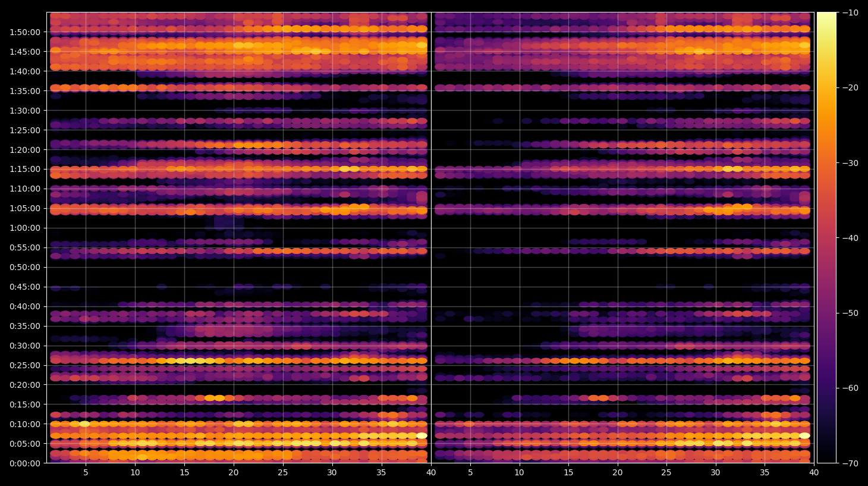Click x-axis label 25 under the right heatmap
868x486 pixels.
click(666, 473)
